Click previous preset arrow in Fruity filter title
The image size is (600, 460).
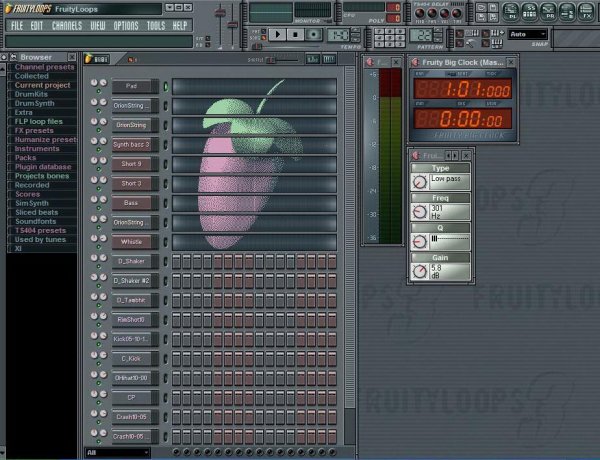click(448, 155)
